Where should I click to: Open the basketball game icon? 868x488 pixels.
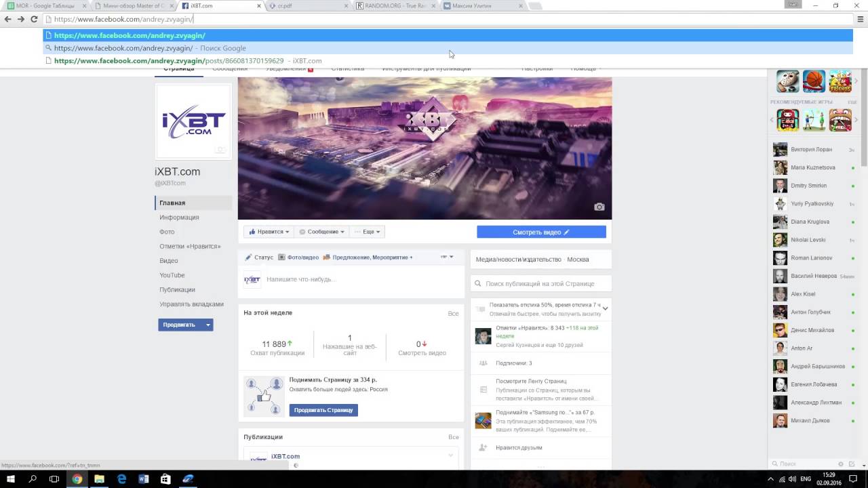pos(814,81)
